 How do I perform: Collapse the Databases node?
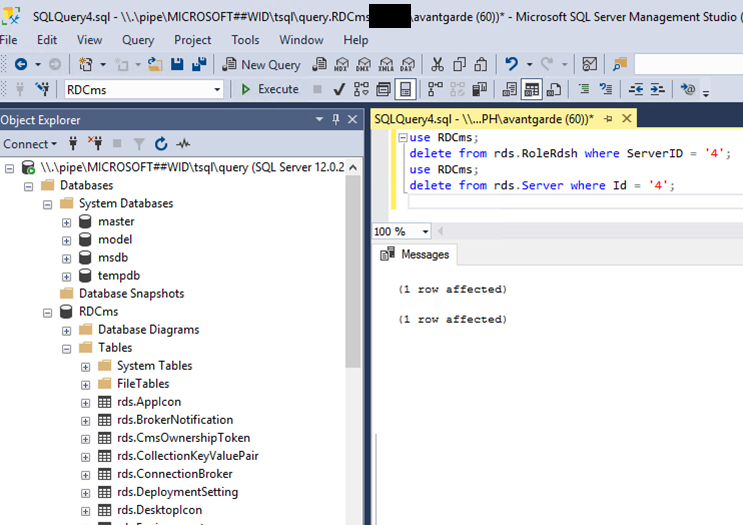point(28,186)
